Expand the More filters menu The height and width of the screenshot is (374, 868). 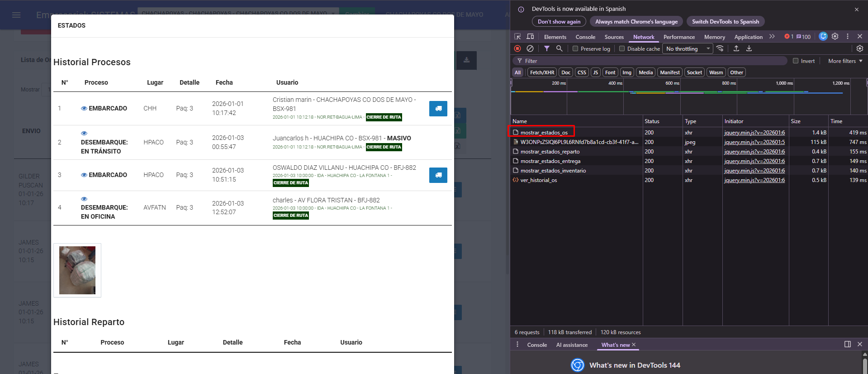pyautogui.click(x=845, y=61)
